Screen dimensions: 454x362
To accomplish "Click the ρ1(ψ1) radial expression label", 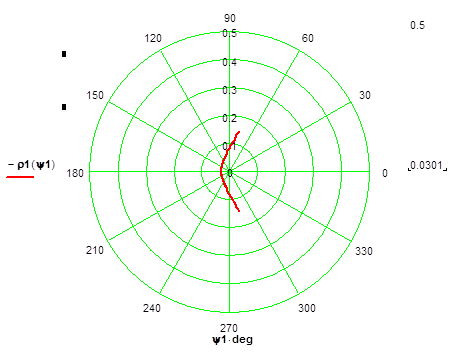I will [32, 165].
